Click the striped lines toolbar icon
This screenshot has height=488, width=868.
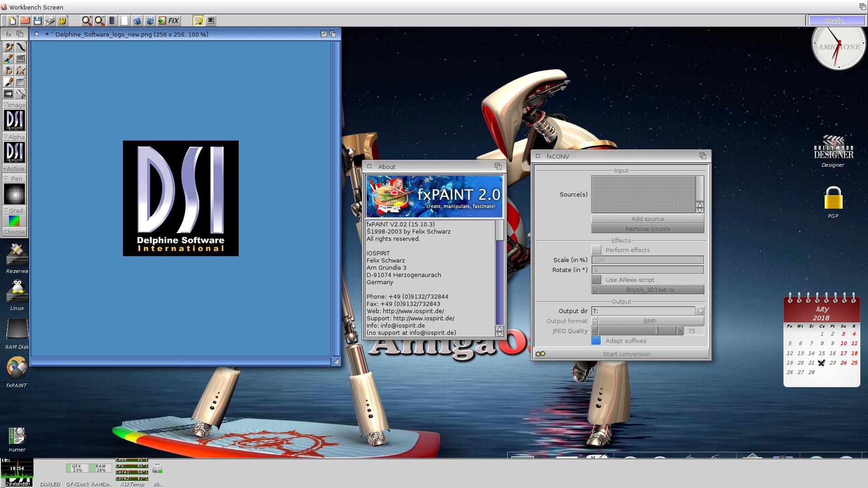pyautogui.click(x=112, y=20)
